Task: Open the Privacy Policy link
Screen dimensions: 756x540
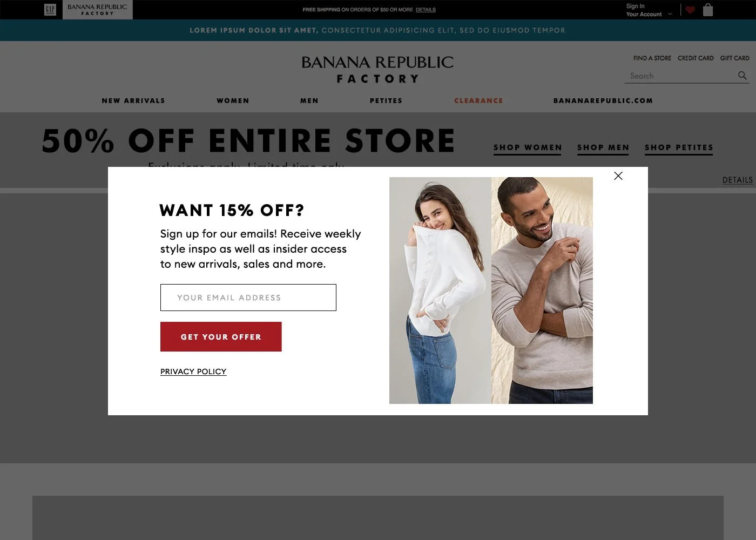Action: coord(193,372)
